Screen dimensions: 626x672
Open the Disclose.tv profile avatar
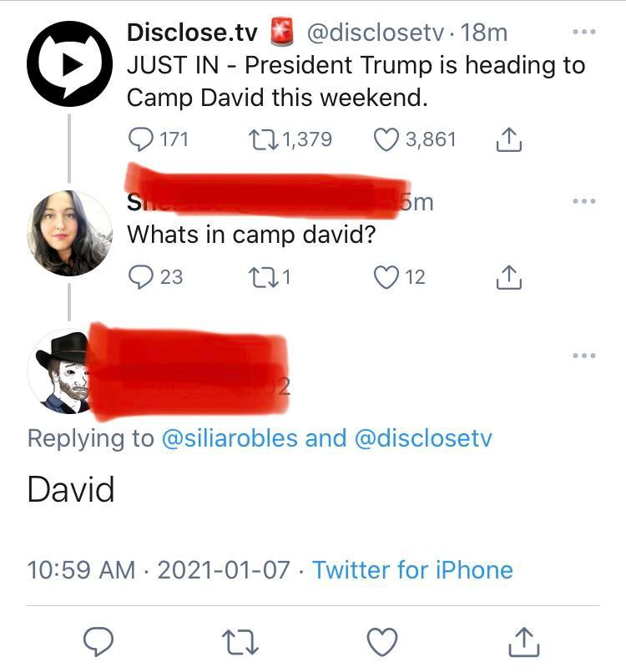coord(71,63)
